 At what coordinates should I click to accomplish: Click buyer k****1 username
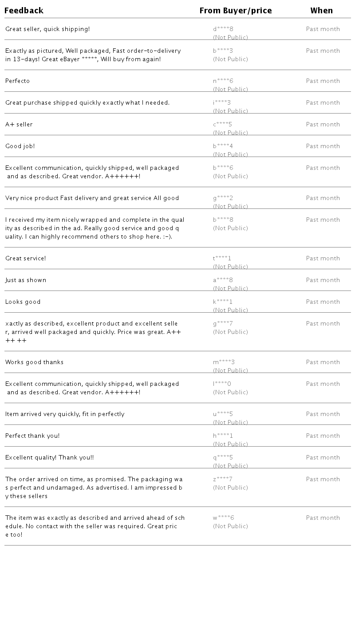(222, 302)
